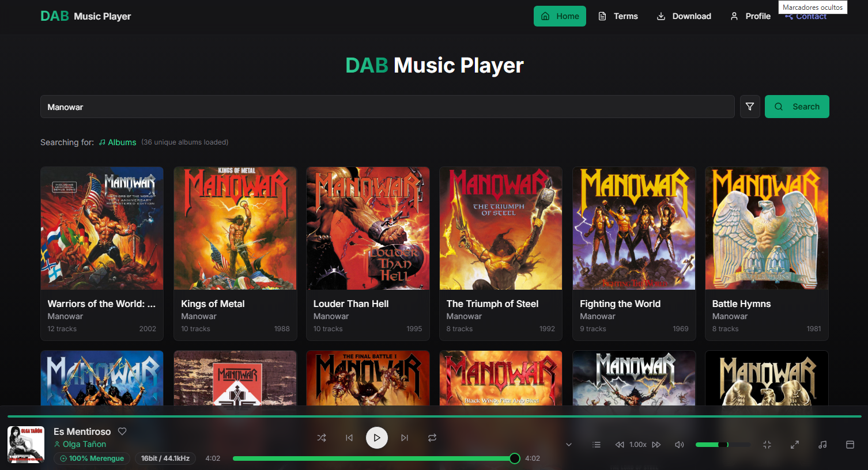This screenshot has width=868, height=470.
Task: Click the 36 unique albums loaded text
Action: (185, 142)
